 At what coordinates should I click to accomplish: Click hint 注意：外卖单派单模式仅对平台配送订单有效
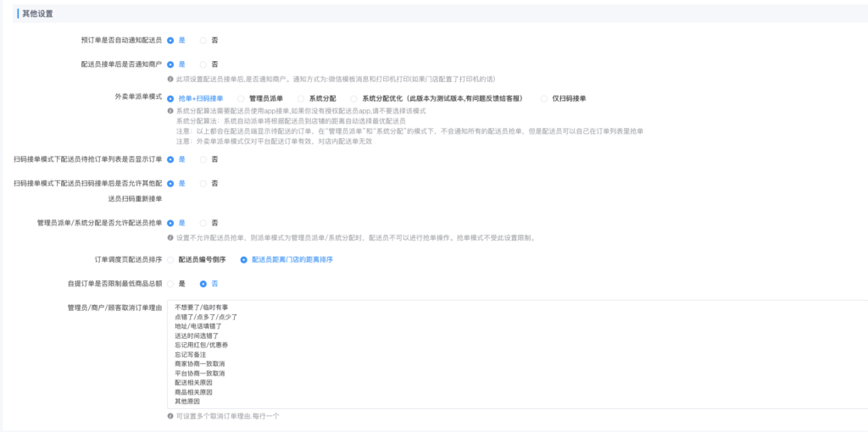coord(274,141)
